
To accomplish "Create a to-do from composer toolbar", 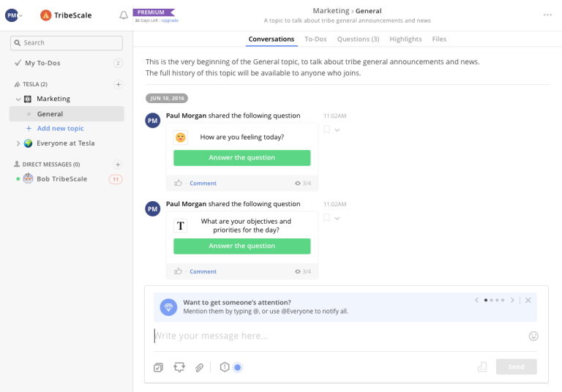I will [x=158, y=367].
